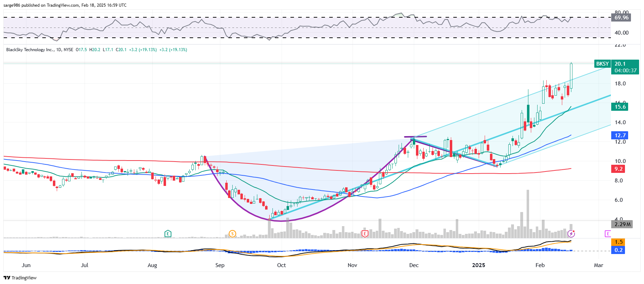Click the BKSY ticker price label

coord(602,64)
